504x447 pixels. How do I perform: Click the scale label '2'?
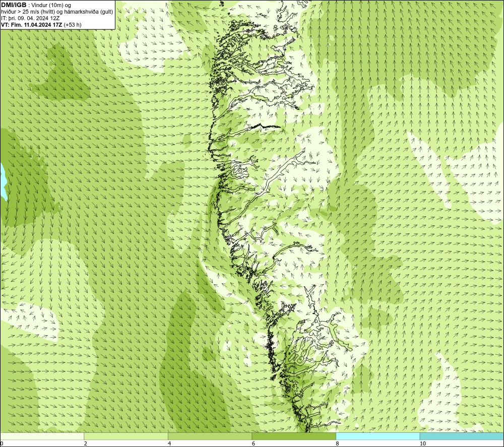[x=86, y=443]
